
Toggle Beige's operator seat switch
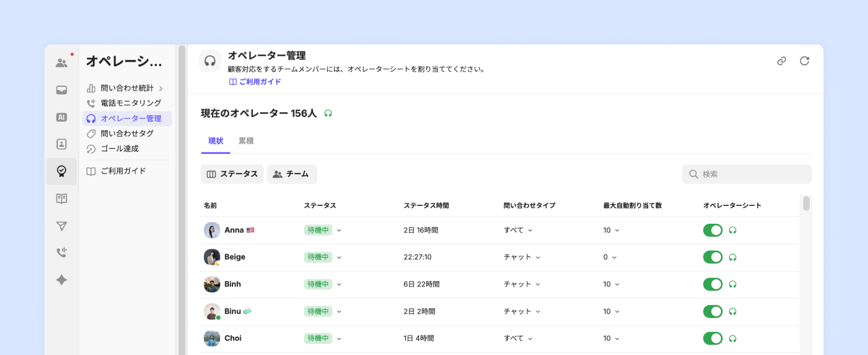point(713,257)
